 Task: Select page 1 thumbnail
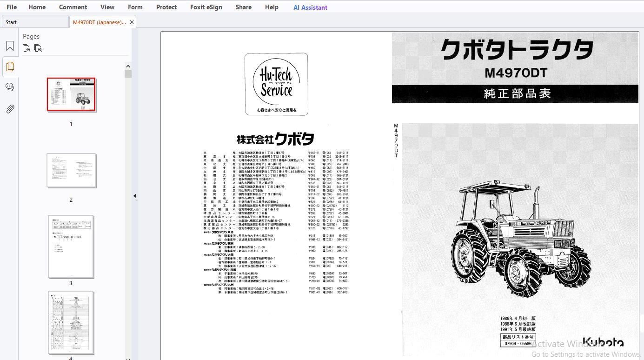[x=71, y=94]
